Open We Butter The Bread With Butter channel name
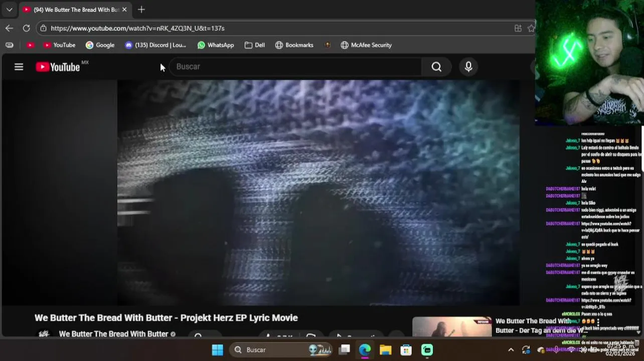 click(113, 334)
